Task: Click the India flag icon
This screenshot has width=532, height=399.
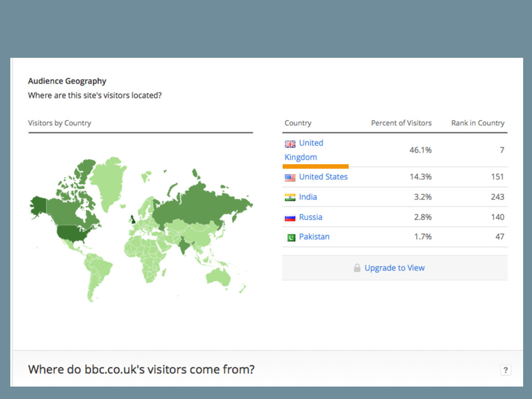Action: 290,197
